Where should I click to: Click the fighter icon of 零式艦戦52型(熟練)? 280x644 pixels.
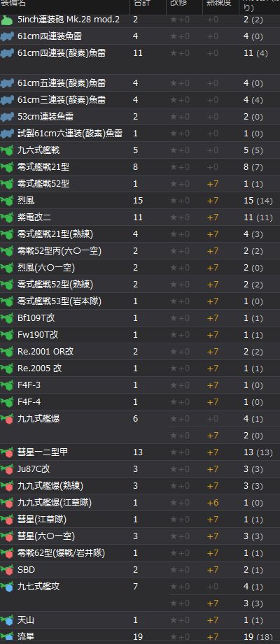6,285
